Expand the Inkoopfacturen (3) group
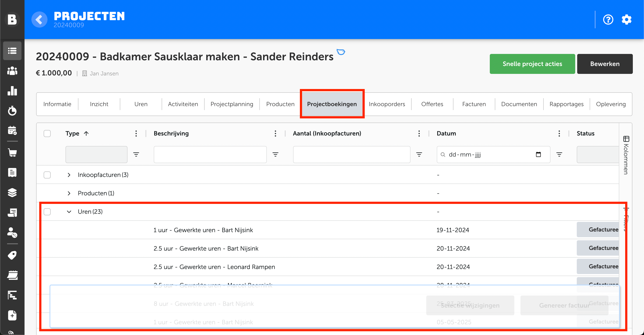644x335 pixels. 69,175
